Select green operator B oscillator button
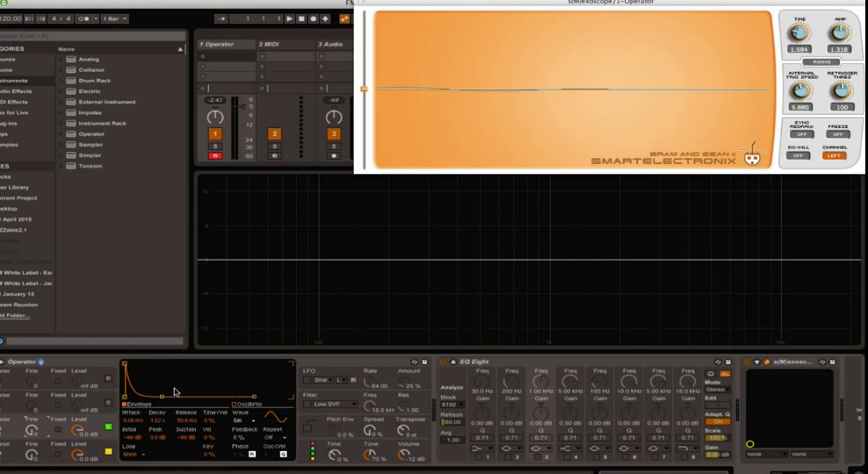This screenshot has width=868, height=474. [109, 427]
